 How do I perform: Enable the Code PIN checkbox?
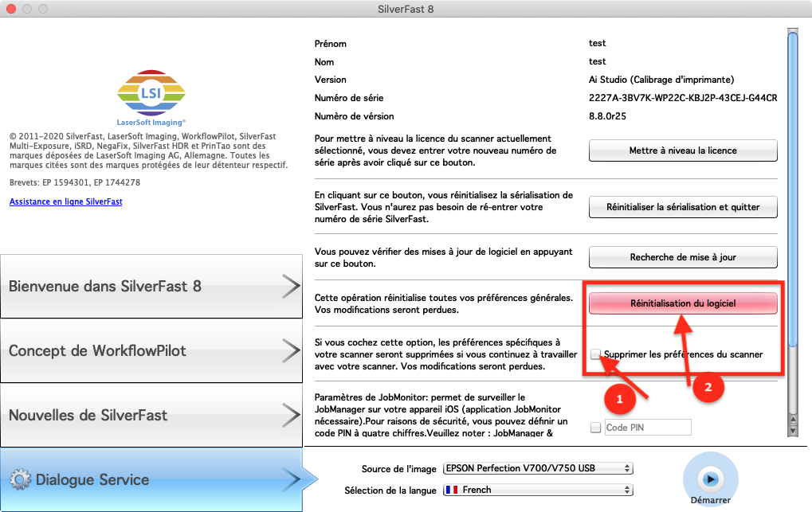coord(595,428)
